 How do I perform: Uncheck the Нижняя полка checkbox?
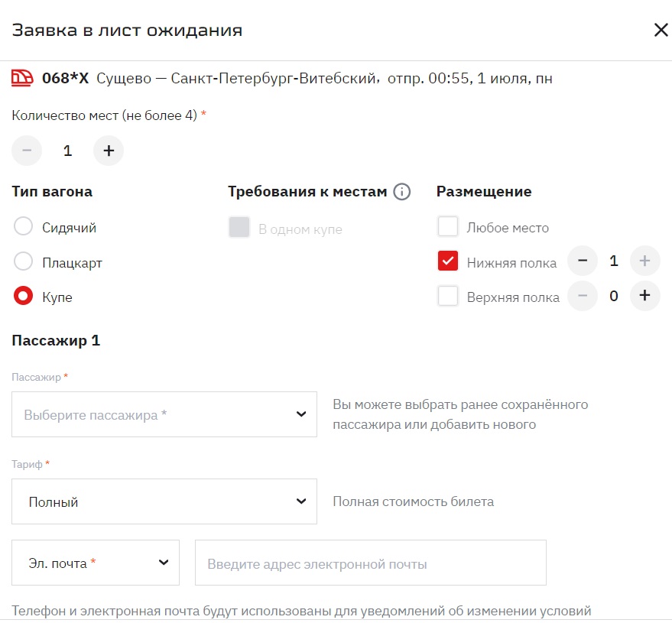pos(448,261)
